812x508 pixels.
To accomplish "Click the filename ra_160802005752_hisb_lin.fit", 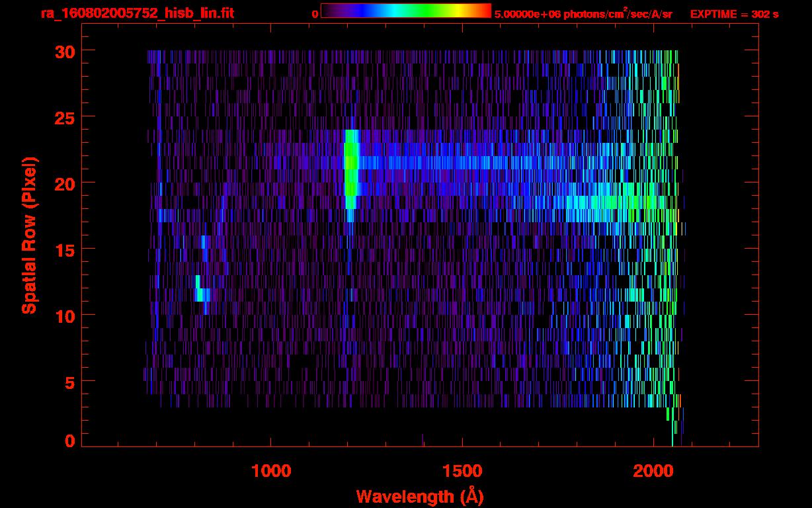I will 137,13.
